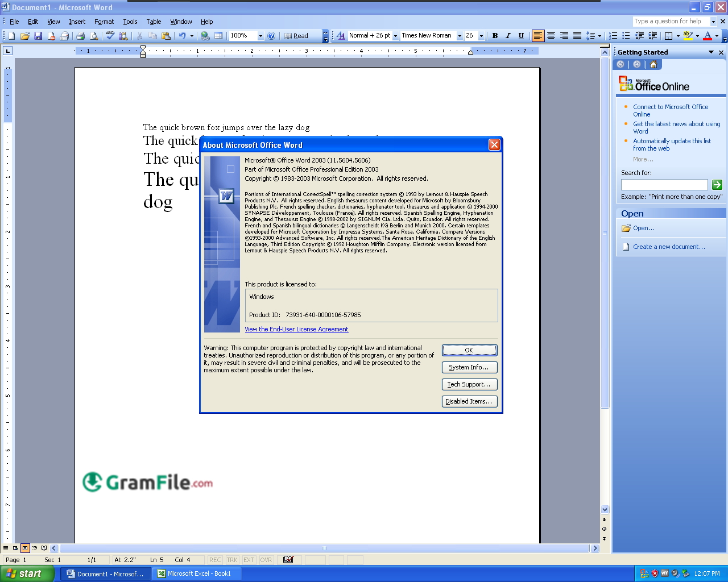Open the Tools menu

point(130,22)
